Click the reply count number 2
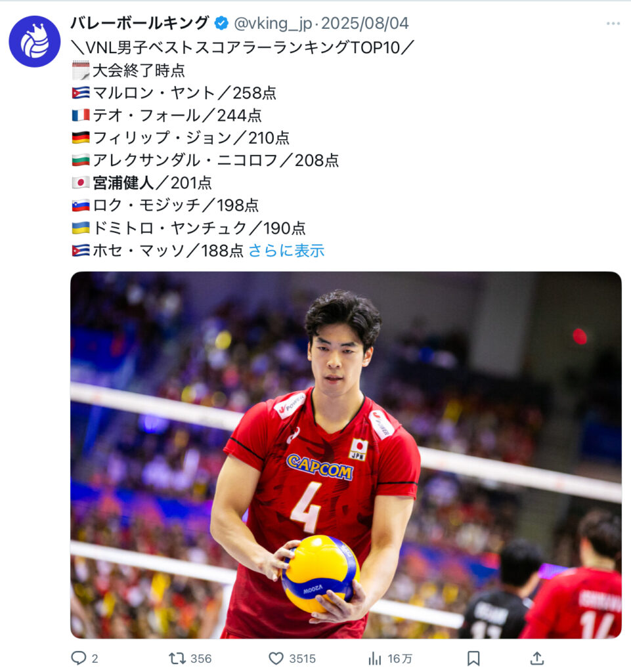This screenshot has height=672, width=631. click(x=95, y=658)
